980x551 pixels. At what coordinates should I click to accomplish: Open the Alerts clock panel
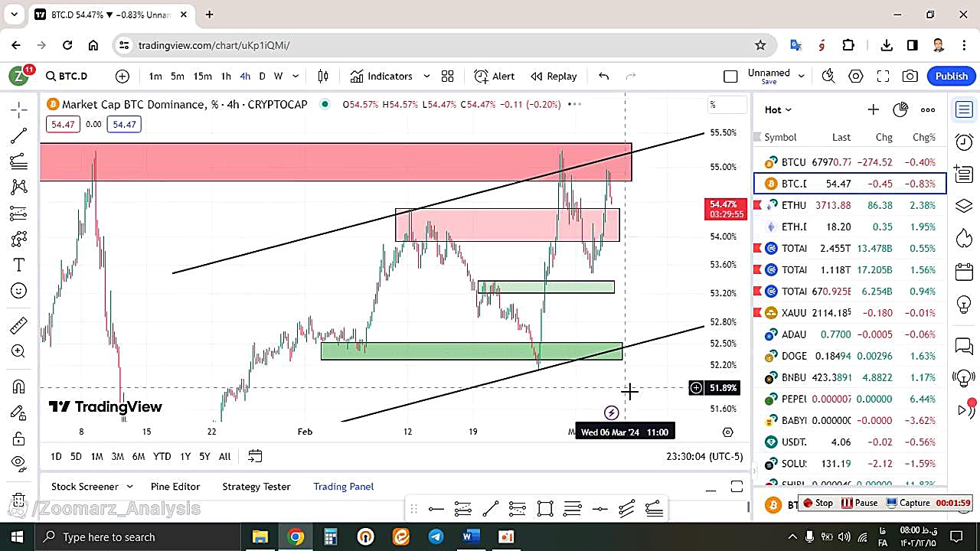pyautogui.click(x=964, y=142)
